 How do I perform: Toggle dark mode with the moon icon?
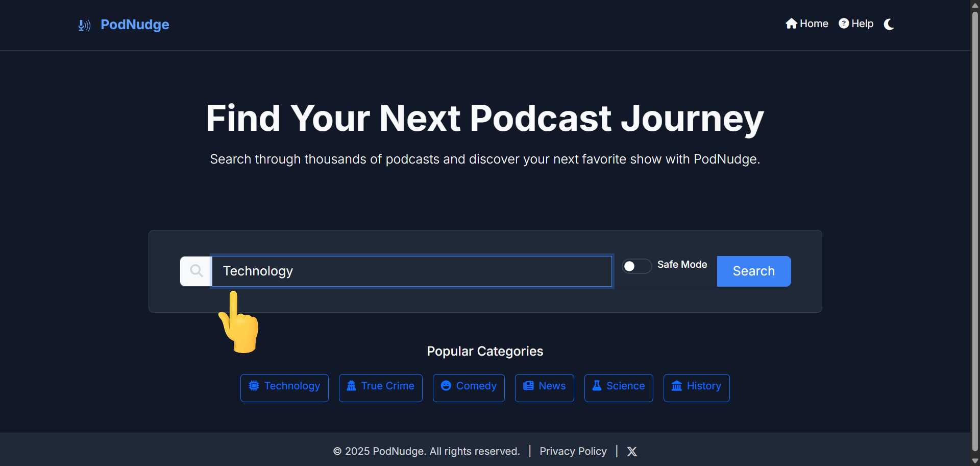889,24
